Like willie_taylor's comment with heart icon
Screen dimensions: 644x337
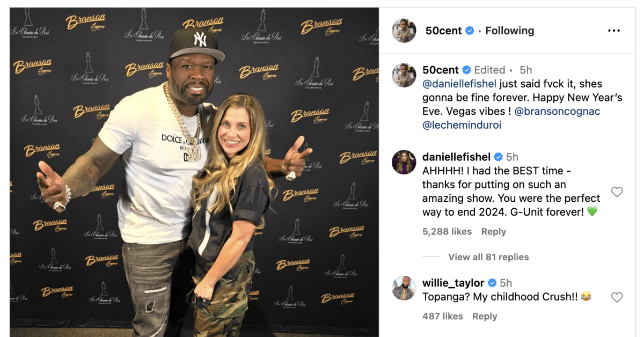tap(617, 297)
